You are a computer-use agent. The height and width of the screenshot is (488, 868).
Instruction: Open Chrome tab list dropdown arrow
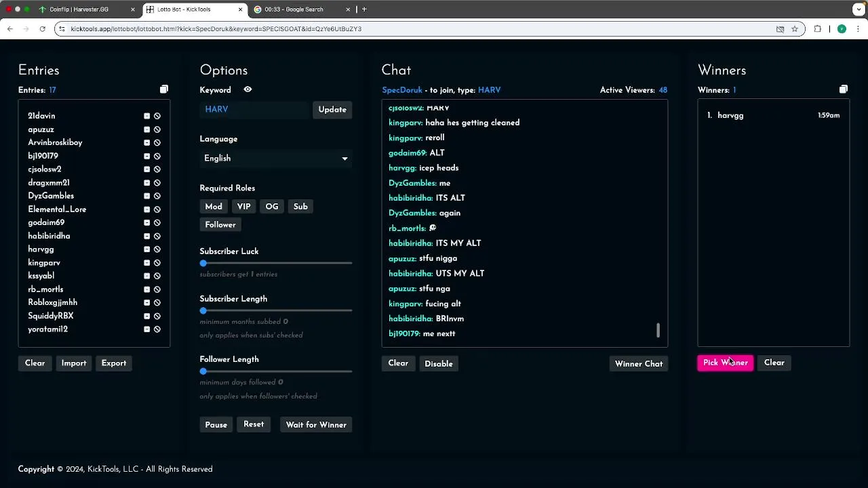tap(859, 9)
